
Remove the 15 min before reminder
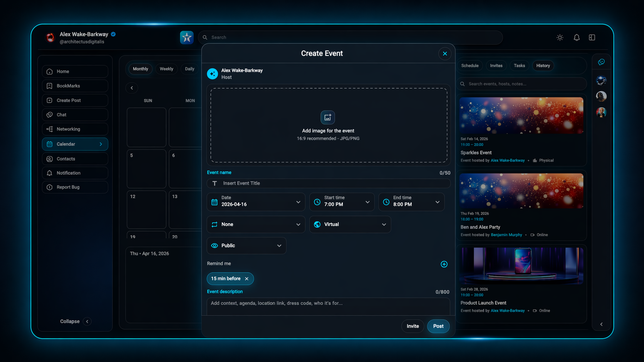coord(247,279)
